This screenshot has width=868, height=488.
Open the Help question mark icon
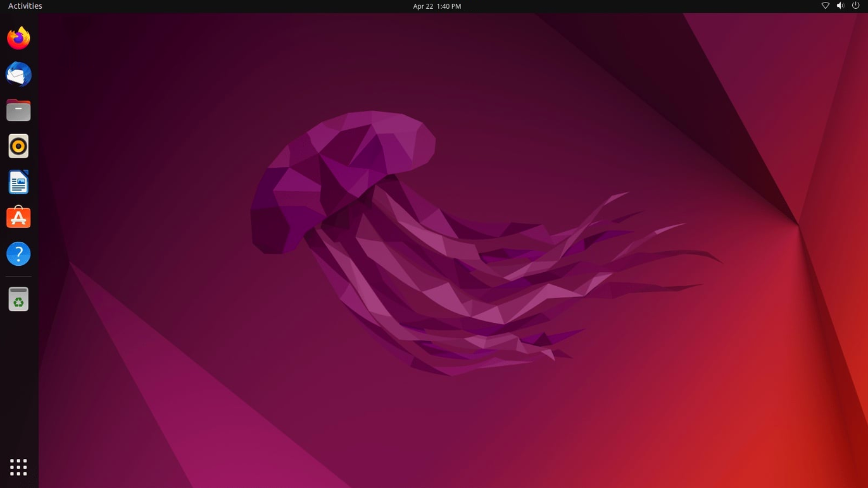pyautogui.click(x=18, y=254)
